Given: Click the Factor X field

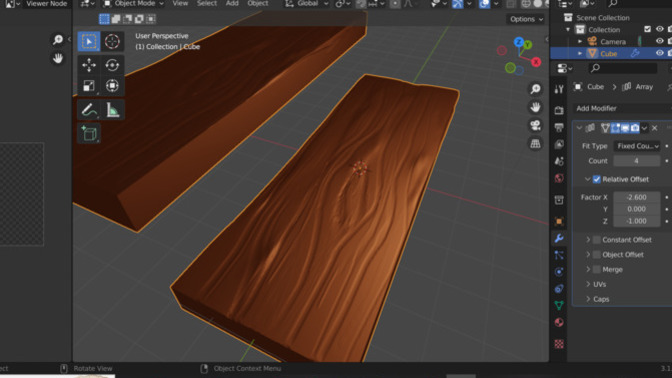Looking at the screenshot, I should [x=637, y=197].
